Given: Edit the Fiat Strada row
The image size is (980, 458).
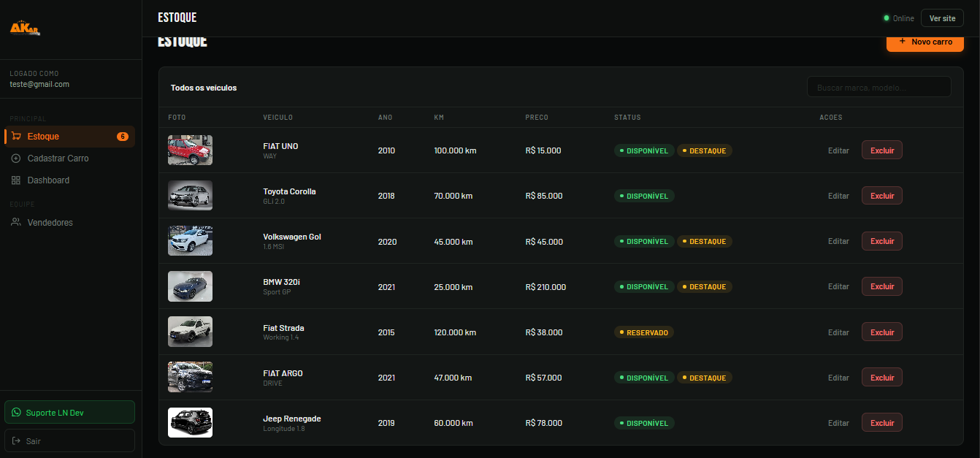Looking at the screenshot, I should 838,332.
